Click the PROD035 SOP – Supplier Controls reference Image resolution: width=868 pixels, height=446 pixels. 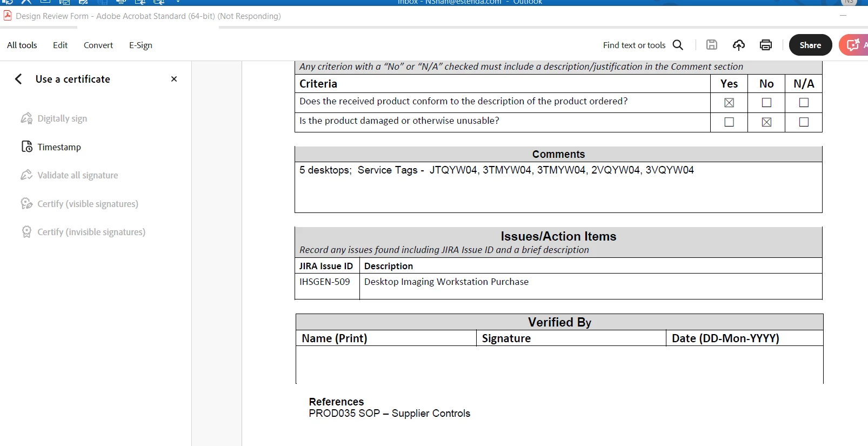(x=389, y=414)
